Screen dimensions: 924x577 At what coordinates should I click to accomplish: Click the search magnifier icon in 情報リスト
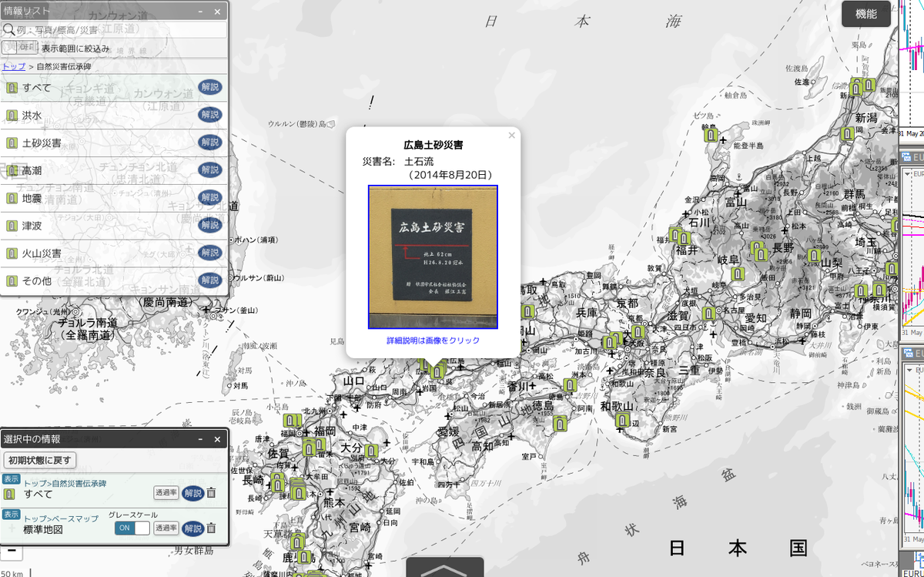(9, 30)
